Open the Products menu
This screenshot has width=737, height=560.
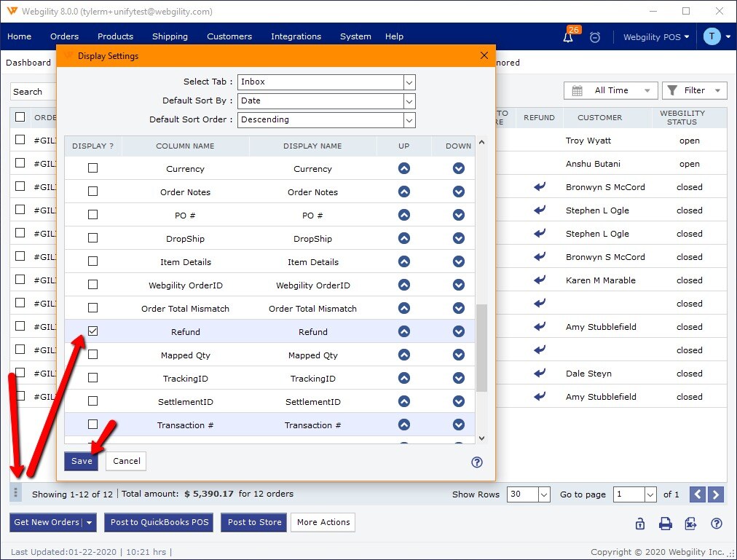coord(115,36)
